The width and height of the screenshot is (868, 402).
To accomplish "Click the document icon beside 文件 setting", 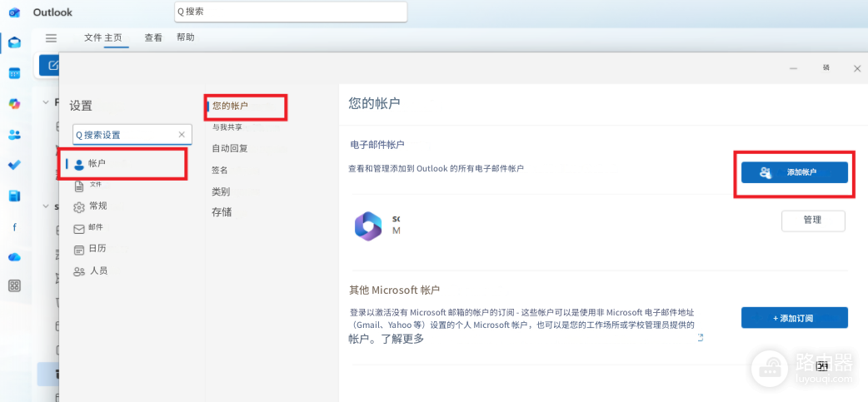I will click(x=79, y=186).
